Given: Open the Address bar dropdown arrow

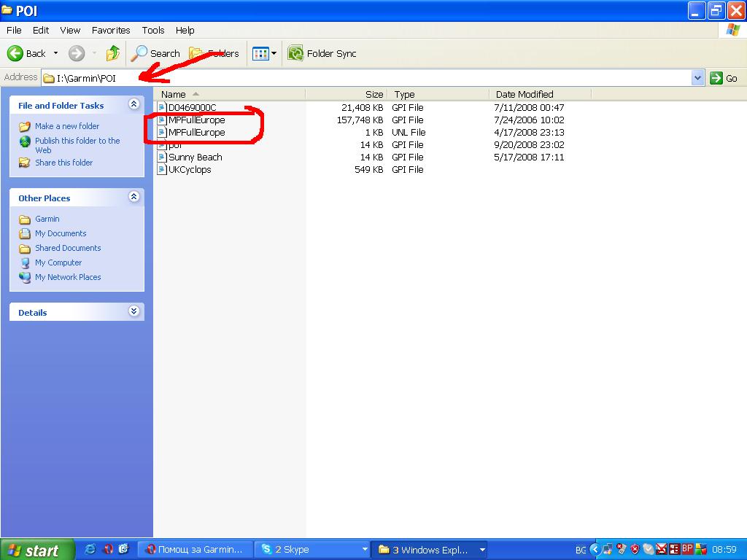Looking at the screenshot, I should click(697, 78).
